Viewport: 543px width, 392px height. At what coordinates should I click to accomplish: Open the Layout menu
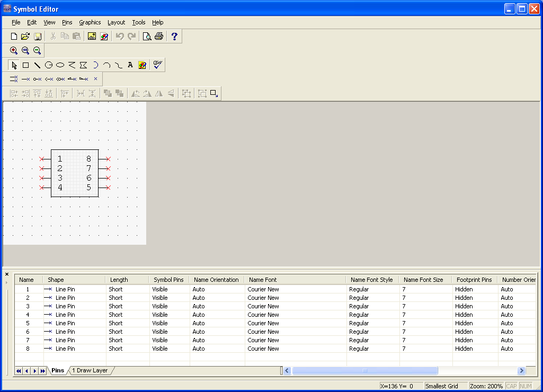click(x=117, y=22)
